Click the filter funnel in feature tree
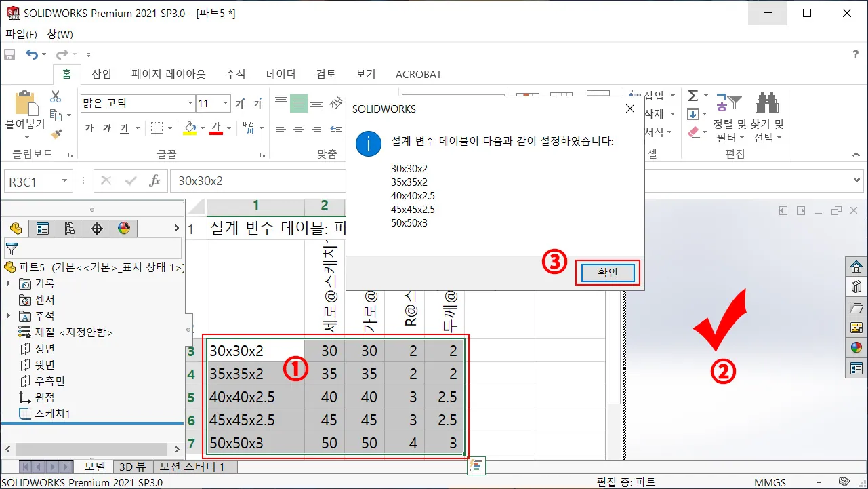The height and width of the screenshot is (489, 868). 12,248
